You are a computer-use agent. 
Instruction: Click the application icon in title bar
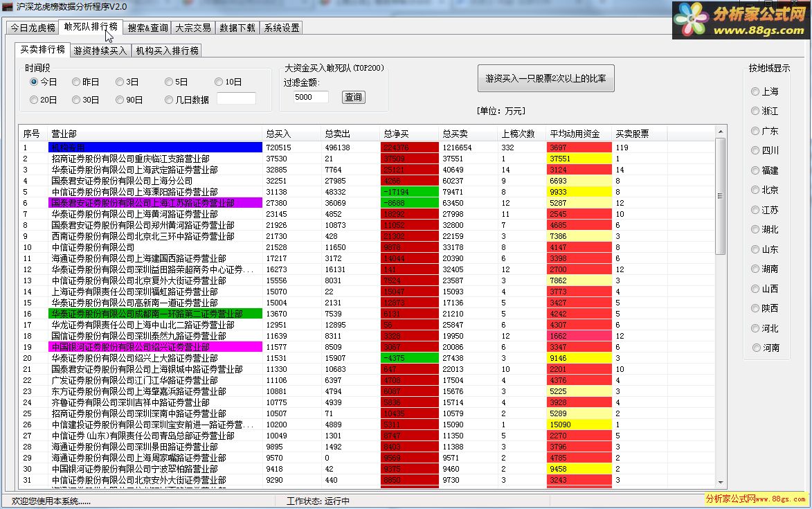[x=7, y=7]
